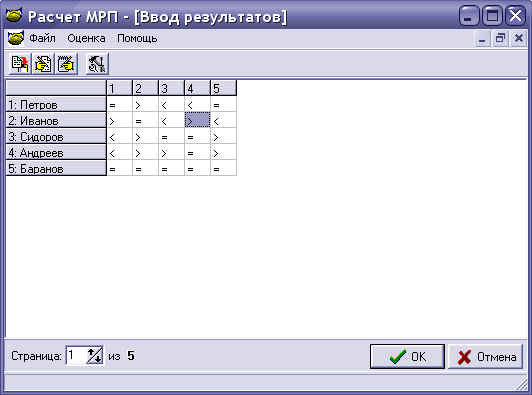Select Андреев row cell in column 3
The height and width of the screenshot is (395, 532).
coord(172,152)
